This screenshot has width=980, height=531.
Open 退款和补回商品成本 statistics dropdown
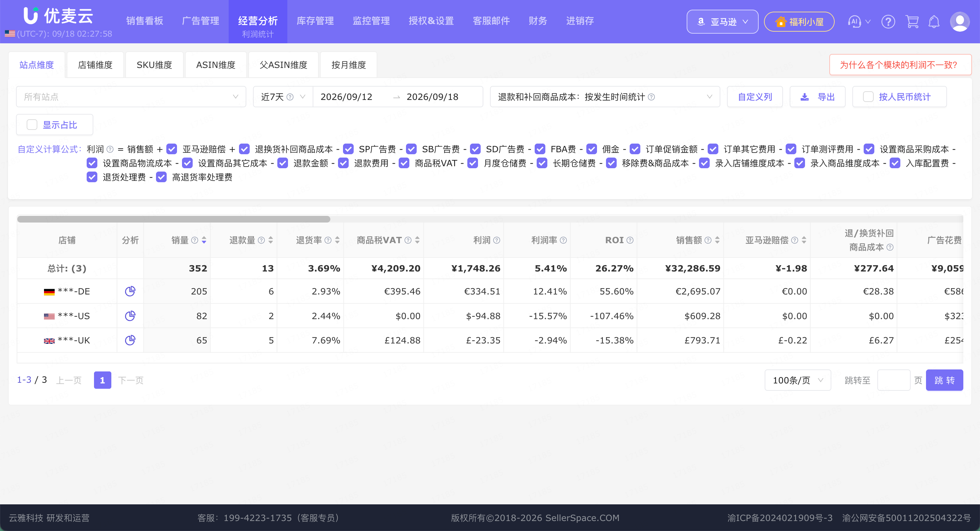click(605, 97)
